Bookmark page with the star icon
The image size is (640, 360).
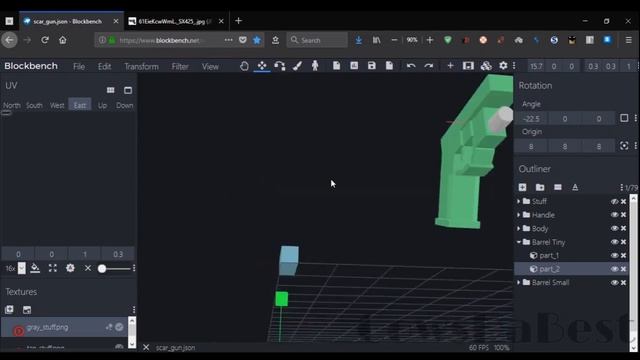(x=257, y=40)
